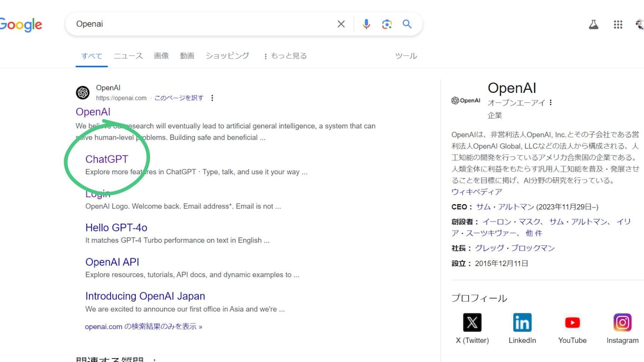The width and height of the screenshot is (644, 362).
Task: Open the OpenAI API sitelink
Action: [112, 262]
